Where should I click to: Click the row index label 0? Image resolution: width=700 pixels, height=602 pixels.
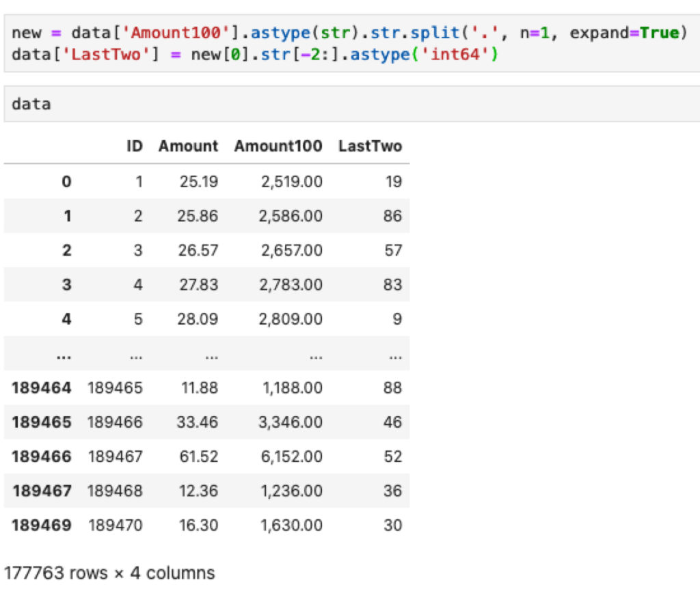pos(66,182)
